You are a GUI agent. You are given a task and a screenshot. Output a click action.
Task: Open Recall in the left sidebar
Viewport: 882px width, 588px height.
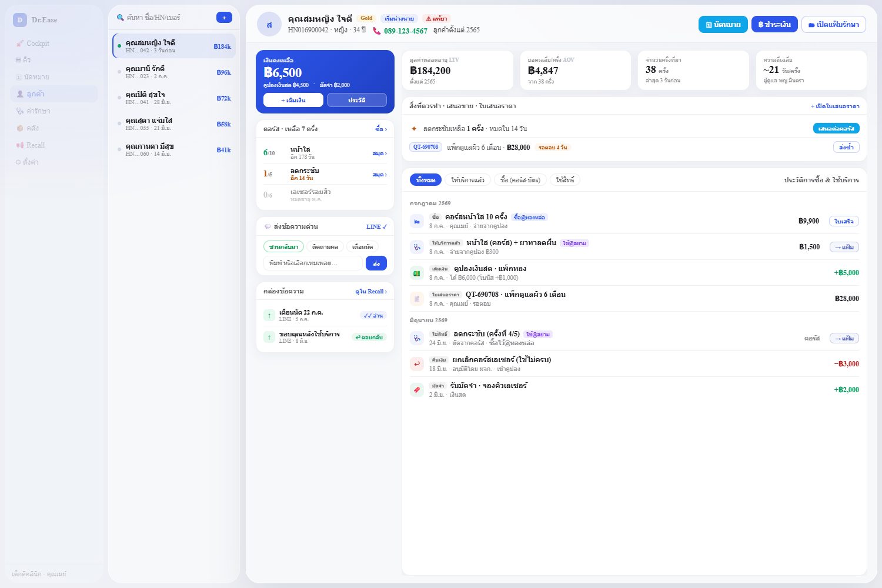click(x=54, y=145)
